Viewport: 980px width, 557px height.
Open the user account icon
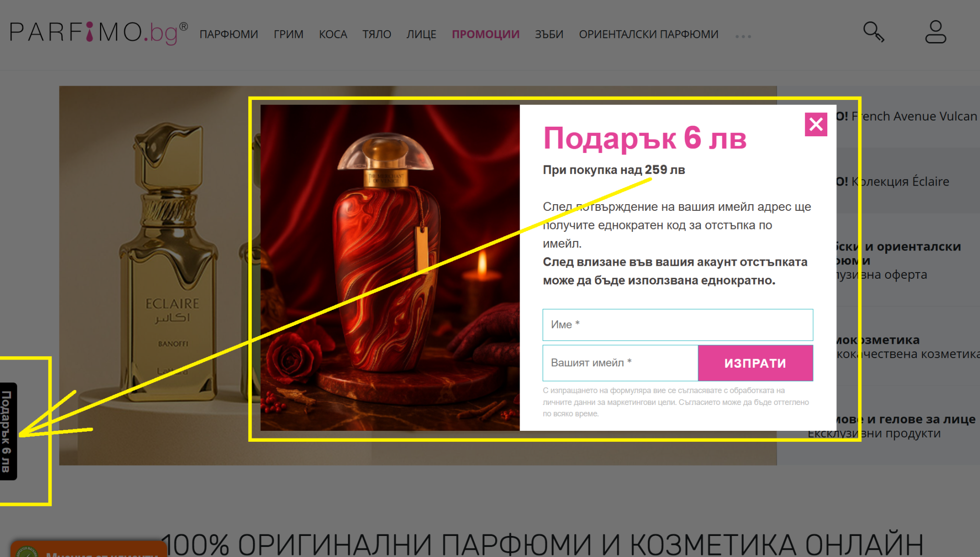click(935, 33)
